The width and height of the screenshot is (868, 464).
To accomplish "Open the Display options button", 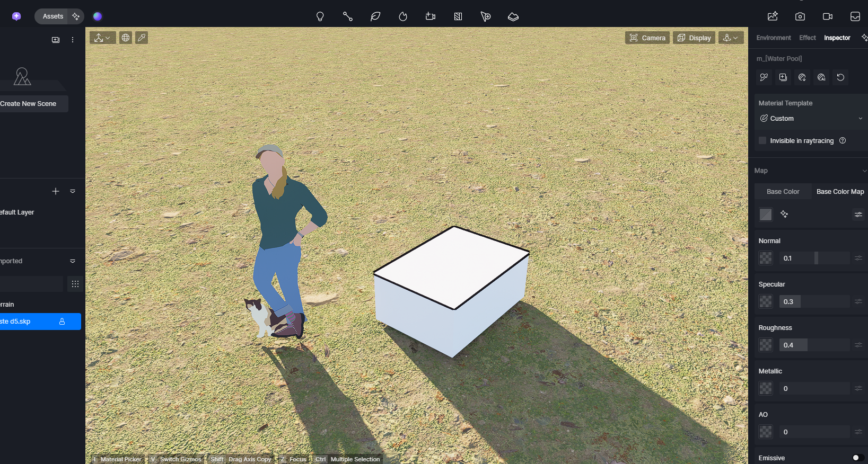I will (694, 38).
